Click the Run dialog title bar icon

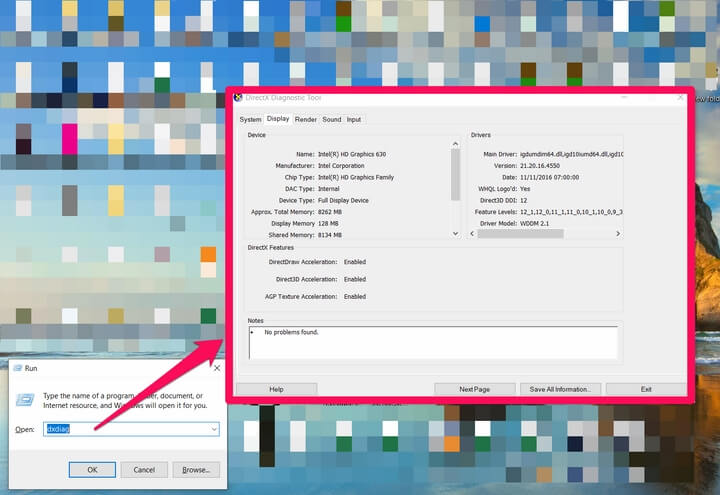(18, 368)
